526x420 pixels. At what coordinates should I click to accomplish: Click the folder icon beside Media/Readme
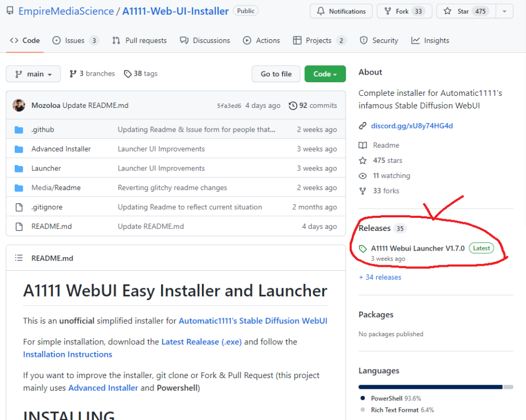click(x=19, y=188)
